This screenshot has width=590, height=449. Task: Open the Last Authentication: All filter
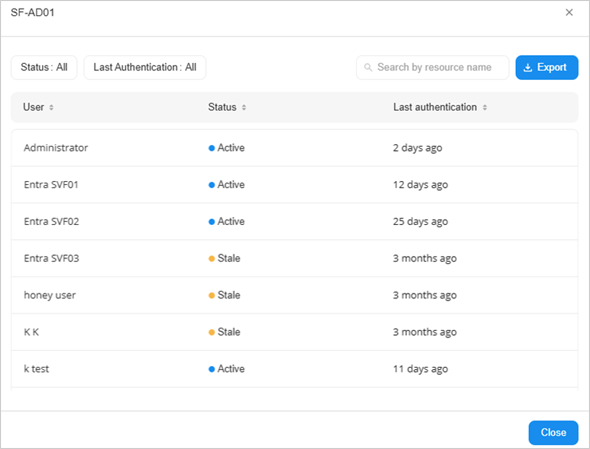(145, 67)
